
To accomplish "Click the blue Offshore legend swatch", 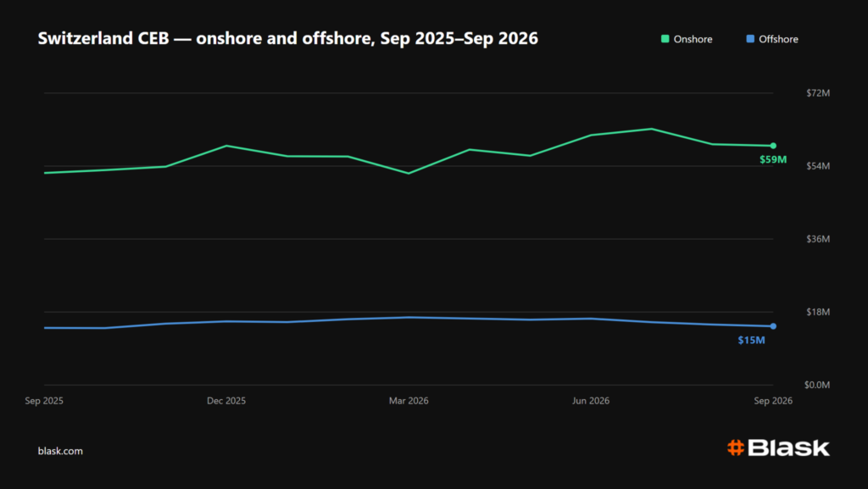I will click(x=750, y=39).
